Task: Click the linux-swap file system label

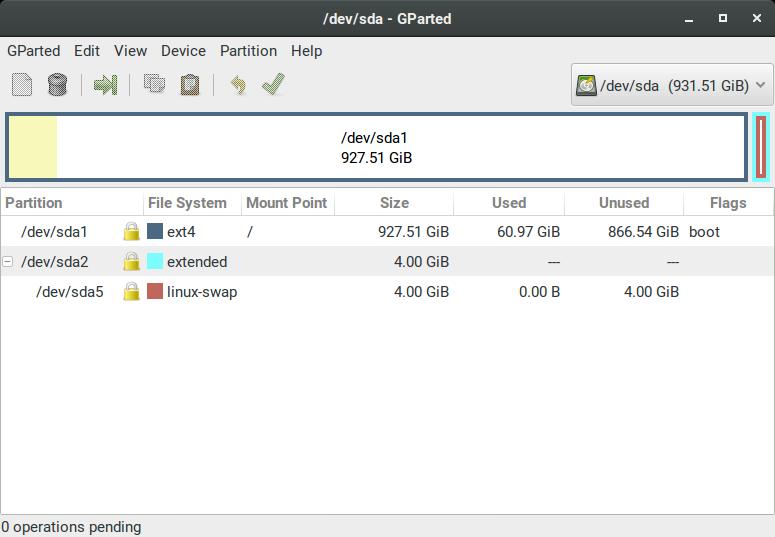Action: click(202, 292)
